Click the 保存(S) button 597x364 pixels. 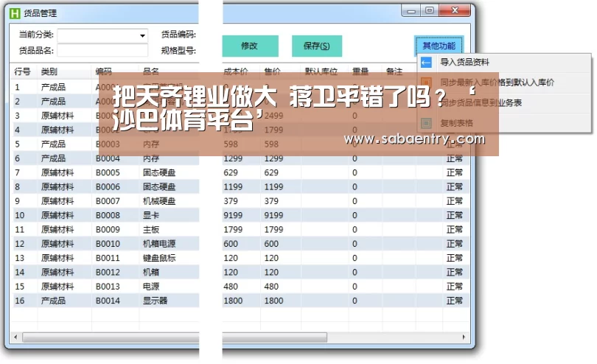coord(317,46)
